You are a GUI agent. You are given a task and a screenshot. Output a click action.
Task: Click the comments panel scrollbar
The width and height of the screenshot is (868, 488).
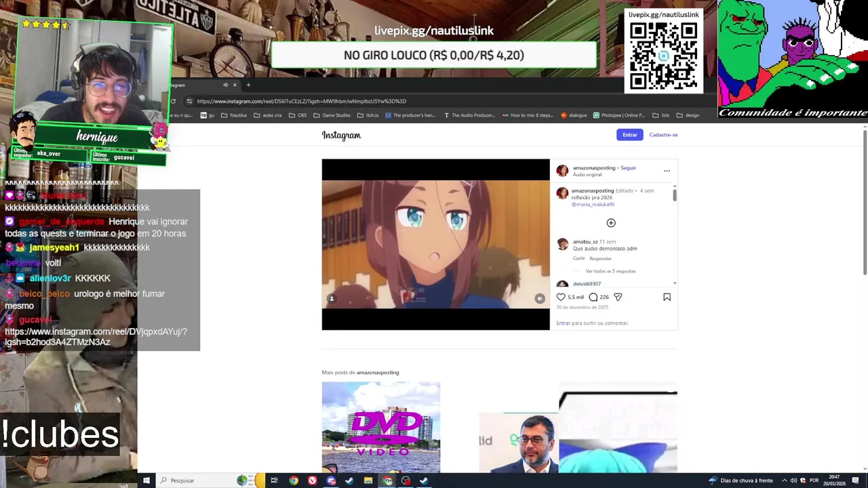(675, 195)
